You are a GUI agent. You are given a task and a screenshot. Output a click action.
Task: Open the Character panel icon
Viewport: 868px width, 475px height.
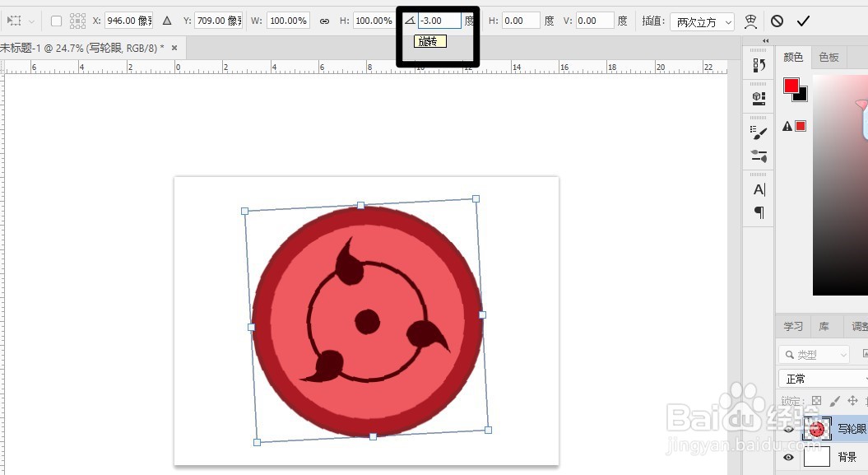point(759,190)
